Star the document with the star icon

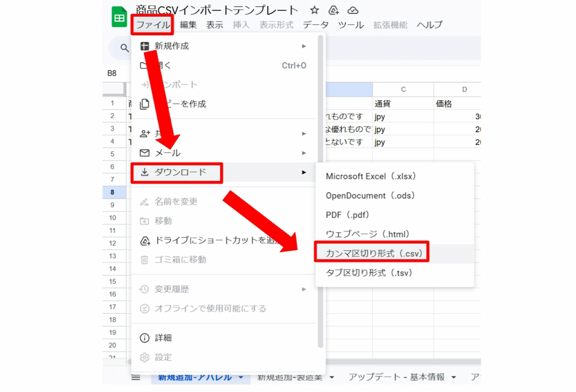tap(314, 10)
